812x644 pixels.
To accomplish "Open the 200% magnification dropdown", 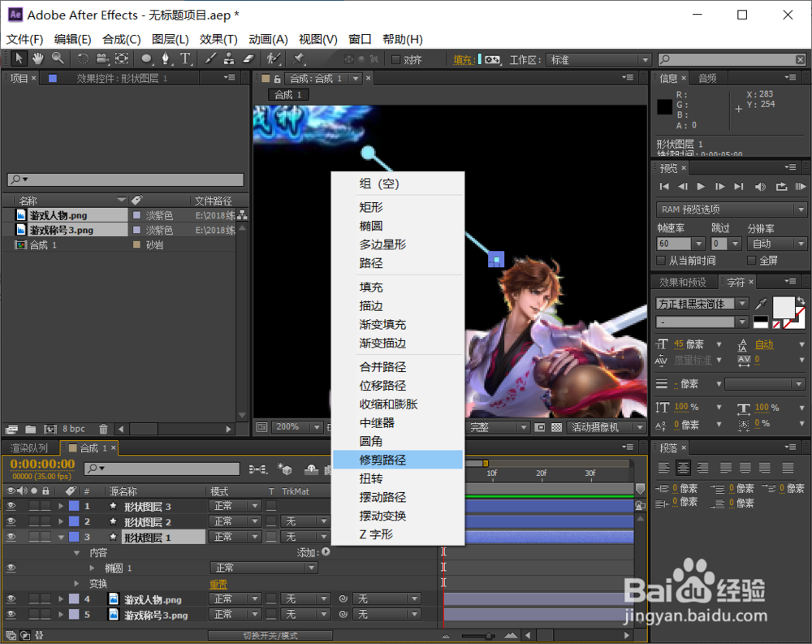I will pyautogui.click(x=296, y=427).
